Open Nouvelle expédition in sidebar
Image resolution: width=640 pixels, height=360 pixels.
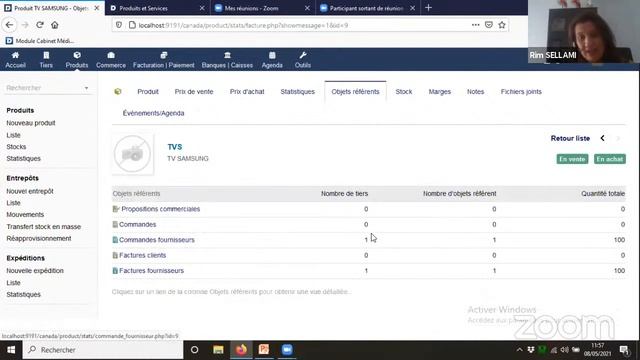[x=35, y=271]
